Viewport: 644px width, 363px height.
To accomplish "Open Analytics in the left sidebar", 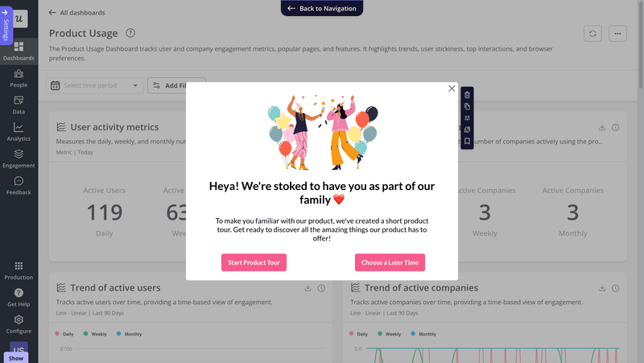I will [19, 132].
